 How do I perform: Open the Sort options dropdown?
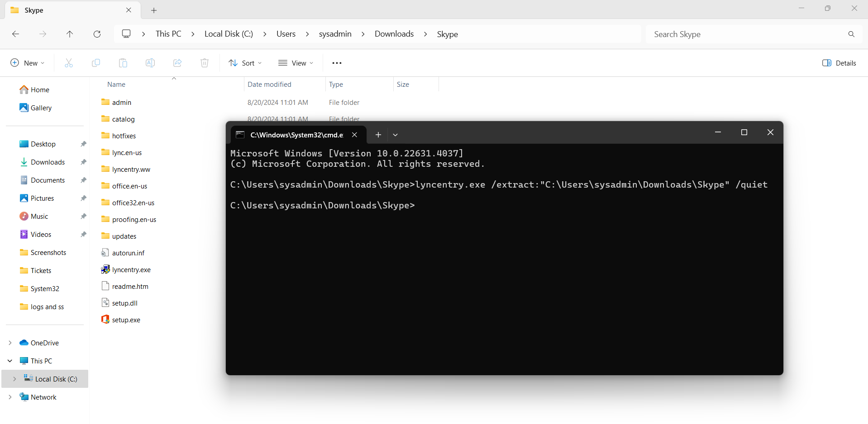245,63
